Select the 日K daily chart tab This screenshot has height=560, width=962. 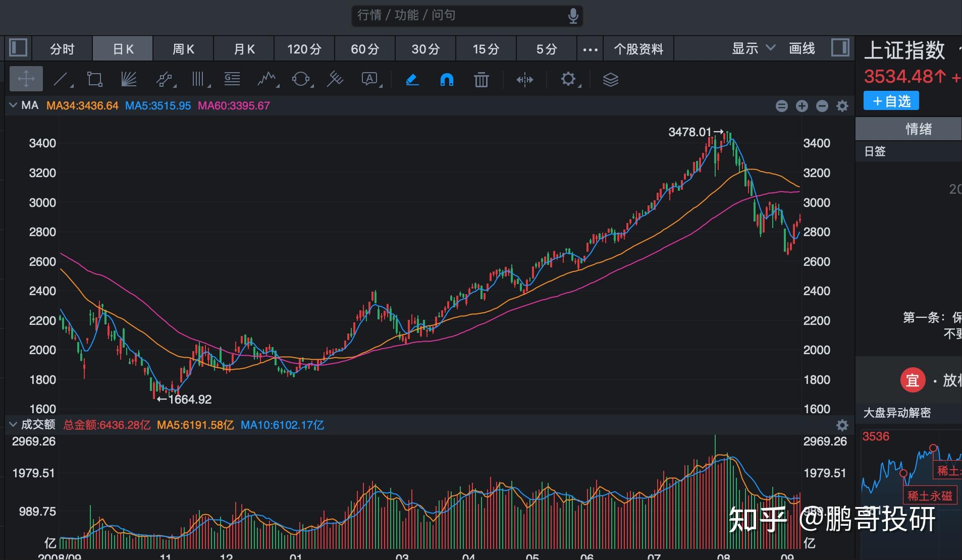pos(123,49)
